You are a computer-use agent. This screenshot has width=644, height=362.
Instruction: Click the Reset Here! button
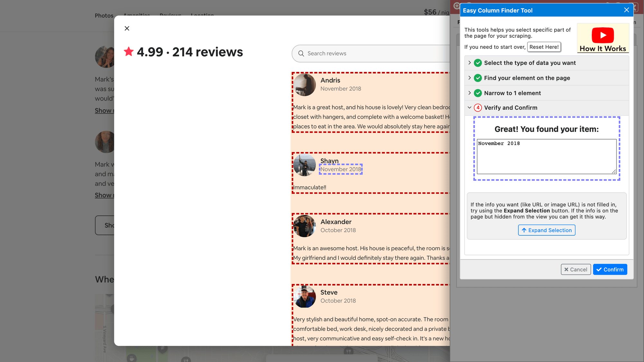coord(544,47)
